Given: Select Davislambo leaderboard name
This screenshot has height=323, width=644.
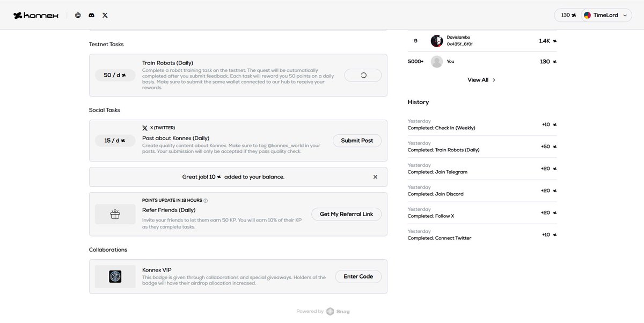Looking at the screenshot, I should [x=459, y=37].
